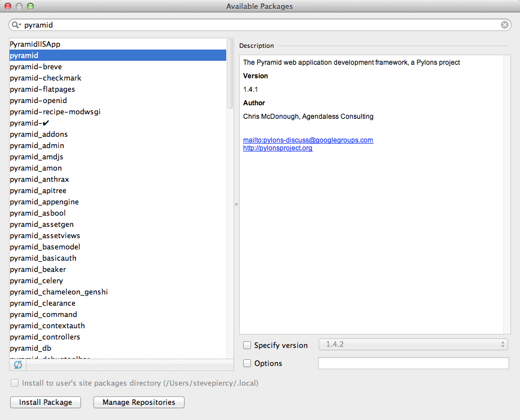Open the mailto pylons-discuss link
Screen dimensions: 520x420
308,140
